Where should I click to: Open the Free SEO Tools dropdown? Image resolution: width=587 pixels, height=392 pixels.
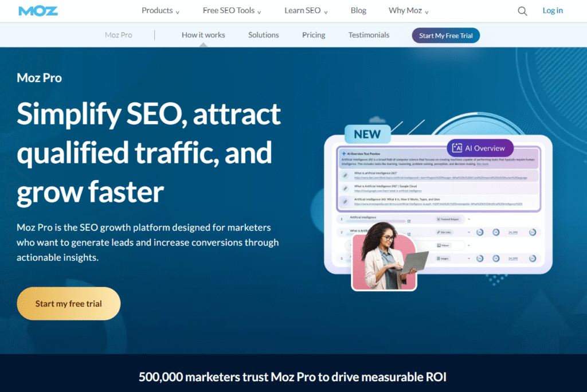tap(232, 11)
